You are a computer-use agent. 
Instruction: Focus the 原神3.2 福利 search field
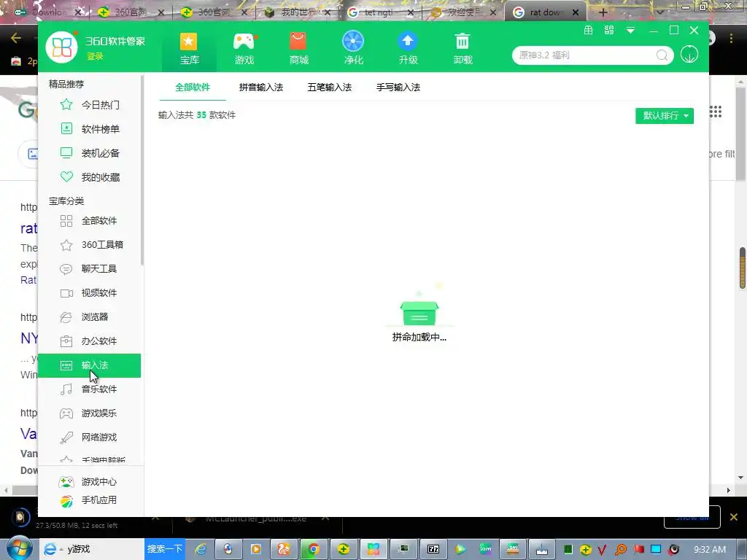586,55
